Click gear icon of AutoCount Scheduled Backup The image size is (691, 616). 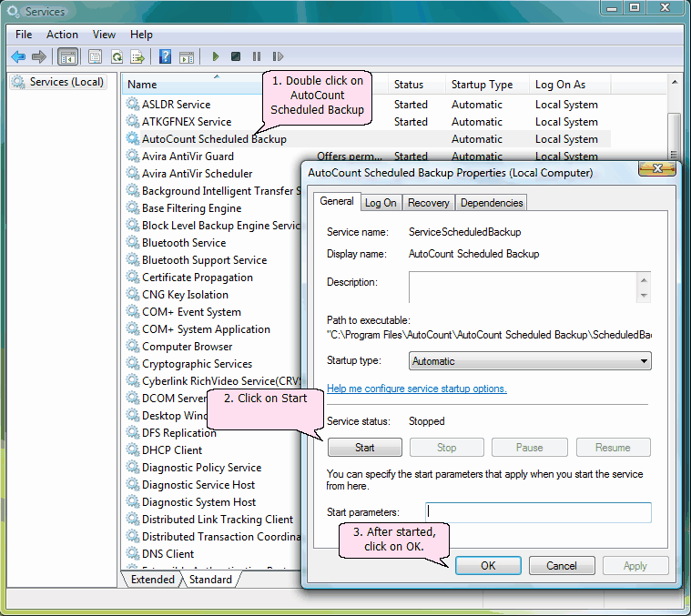pyautogui.click(x=132, y=138)
